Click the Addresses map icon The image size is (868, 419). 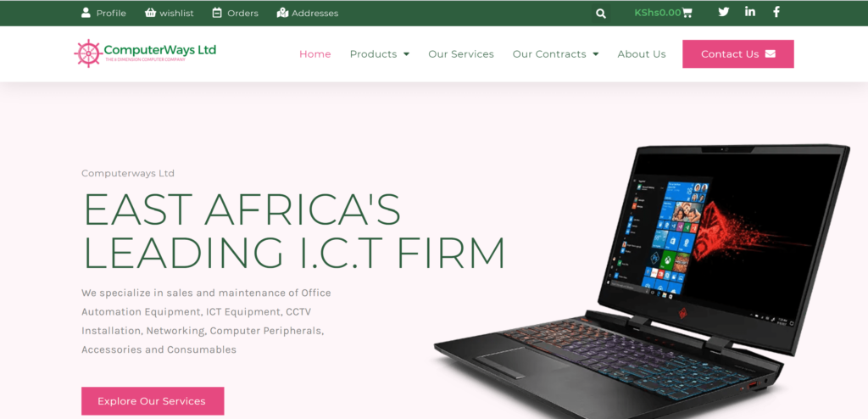click(x=282, y=12)
